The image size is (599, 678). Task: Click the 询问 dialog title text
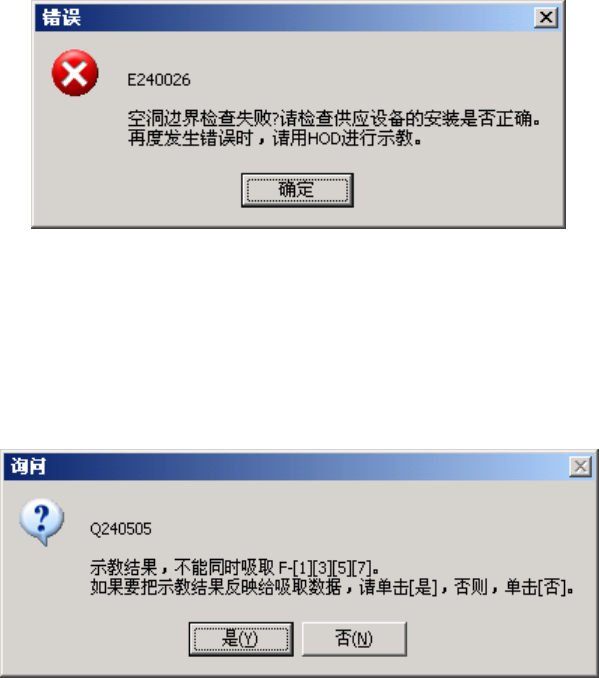[x=28, y=467]
